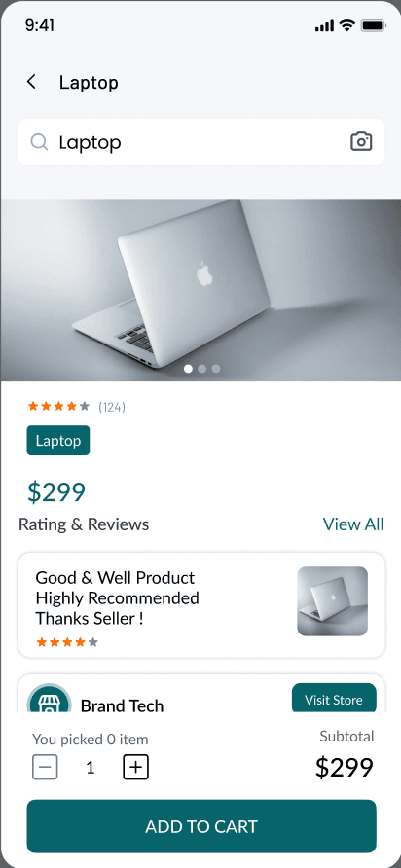Open View All reviews link

click(x=353, y=524)
